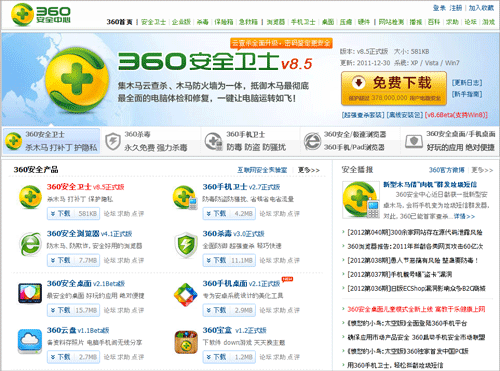Image resolution: width=500 pixels, height=371 pixels.
Task: Open 安全卫士 in top navigation menu
Action: (x=153, y=22)
